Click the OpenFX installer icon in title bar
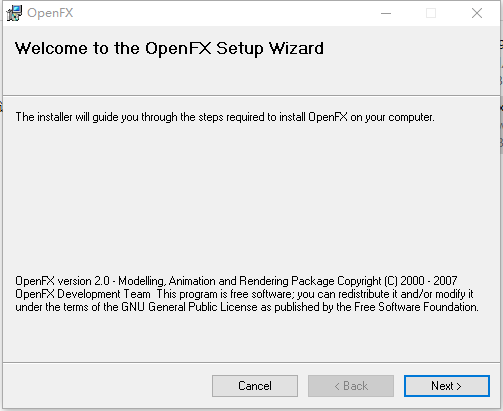This screenshot has height=411, width=503. (14, 13)
